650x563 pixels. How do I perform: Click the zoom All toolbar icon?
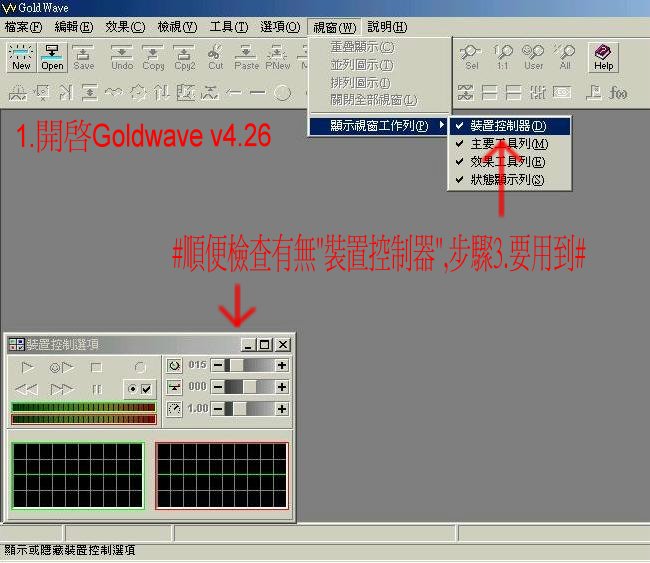tap(565, 58)
